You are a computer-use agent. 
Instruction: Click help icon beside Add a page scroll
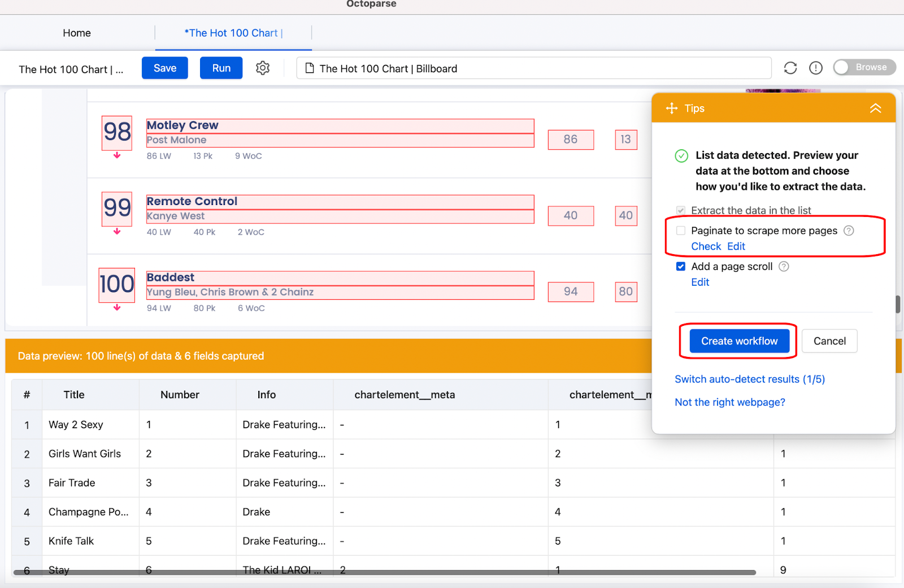pos(784,267)
